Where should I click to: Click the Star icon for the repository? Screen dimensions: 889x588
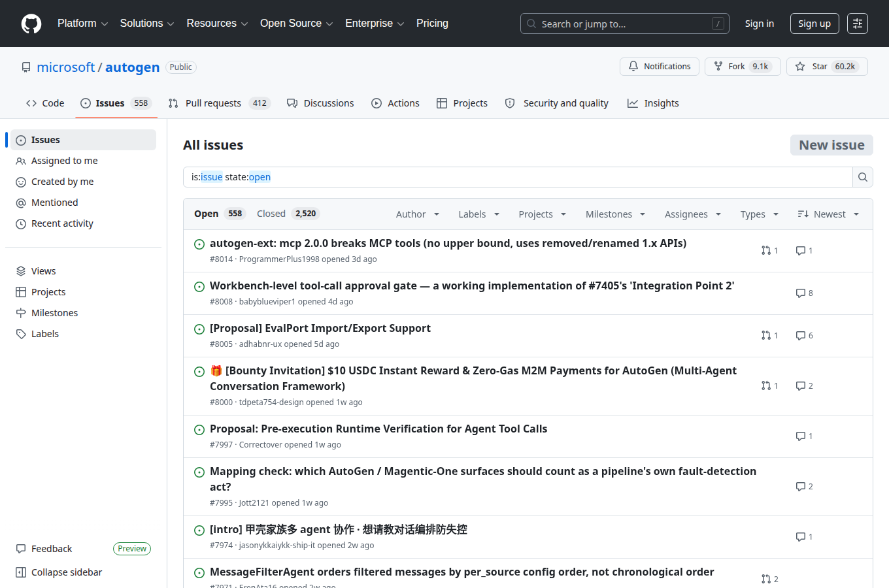800,67
